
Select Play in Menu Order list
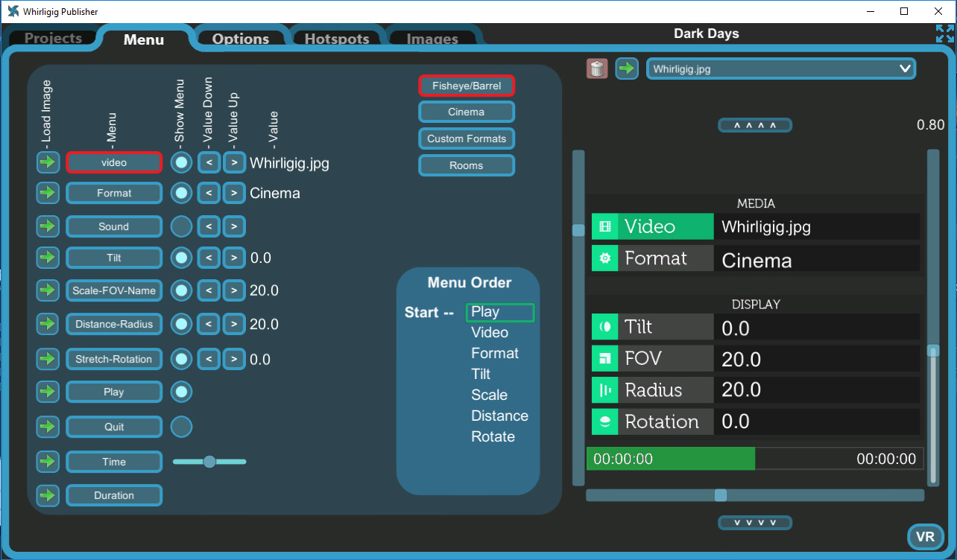[500, 312]
